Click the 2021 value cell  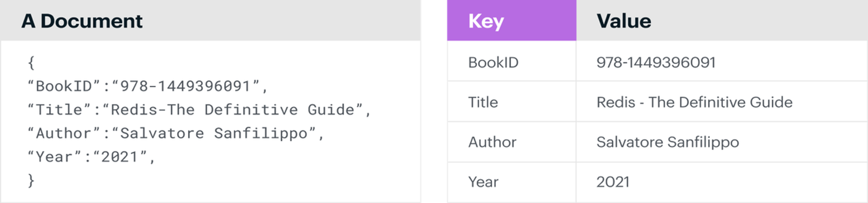pyautogui.click(x=722, y=182)
